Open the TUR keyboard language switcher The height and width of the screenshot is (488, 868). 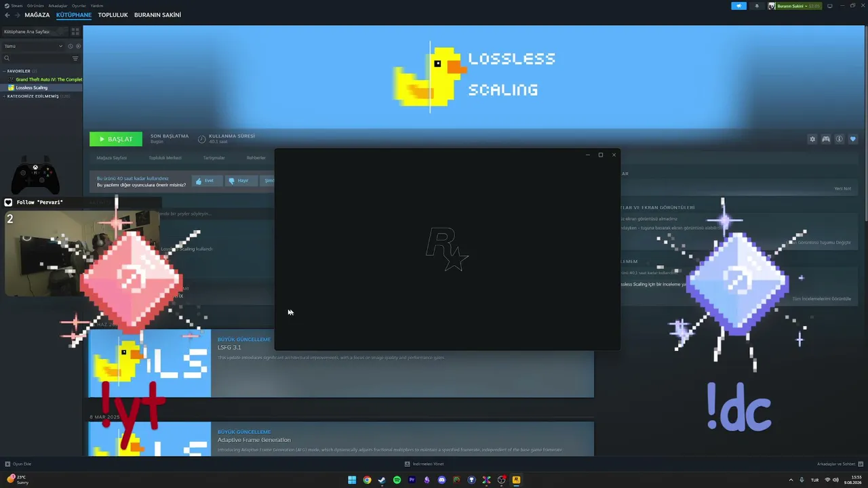(814, 480)
